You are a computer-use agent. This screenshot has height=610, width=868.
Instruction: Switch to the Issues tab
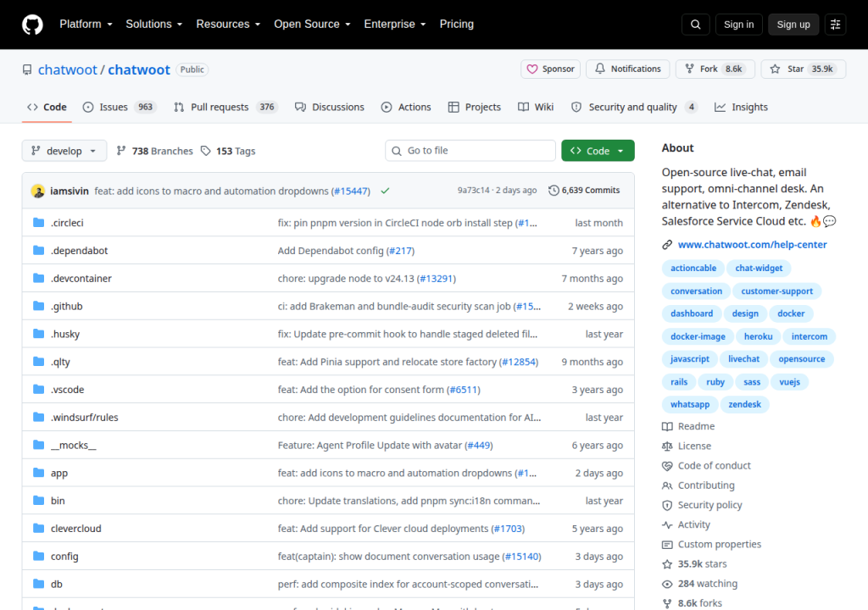[x=120, y=108]
